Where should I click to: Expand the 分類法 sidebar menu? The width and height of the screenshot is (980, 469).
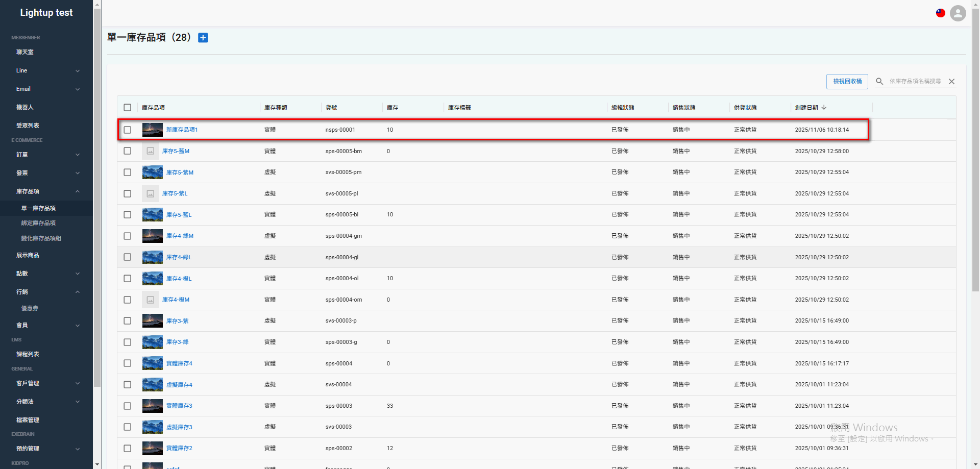[46, 402]
